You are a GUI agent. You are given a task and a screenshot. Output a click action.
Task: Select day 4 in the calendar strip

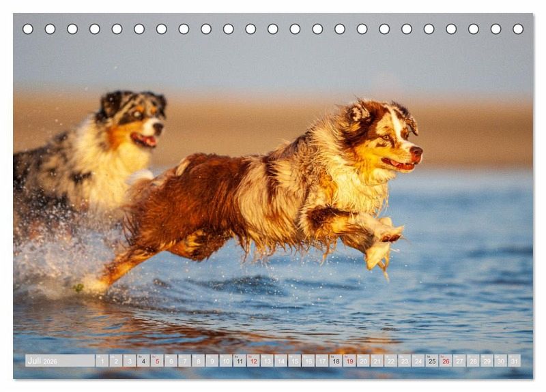point(143,361)
